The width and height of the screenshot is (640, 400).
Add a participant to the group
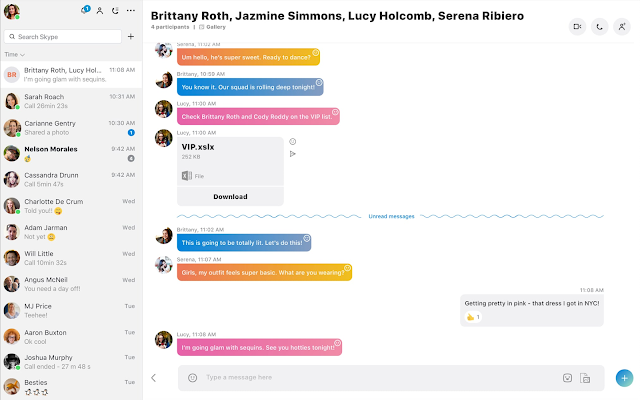click(x=622, y=27)
